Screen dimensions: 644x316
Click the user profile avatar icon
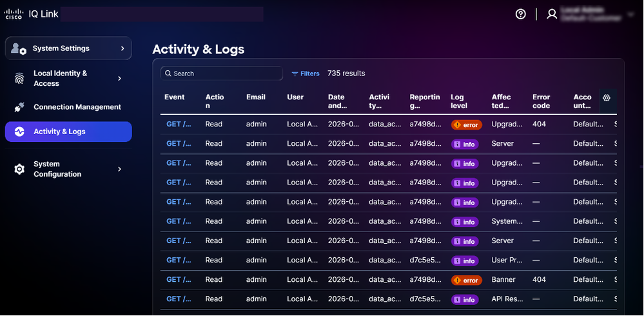pos(552,14)
